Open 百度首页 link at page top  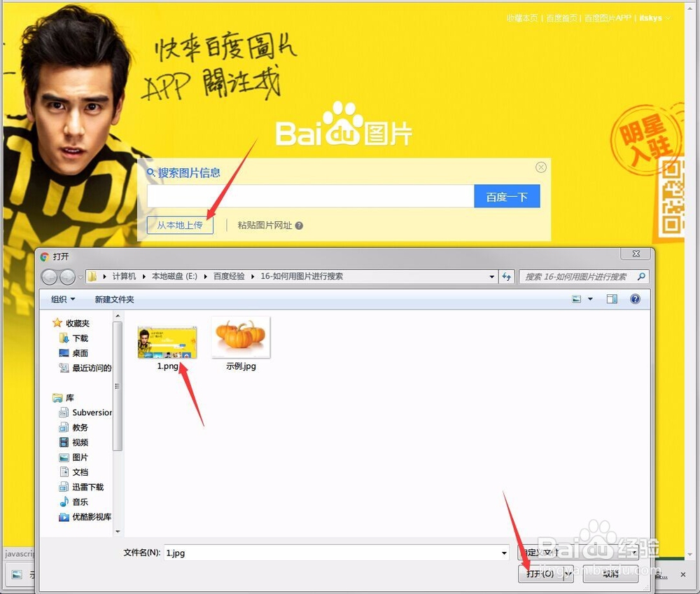(x=561, y=18)
